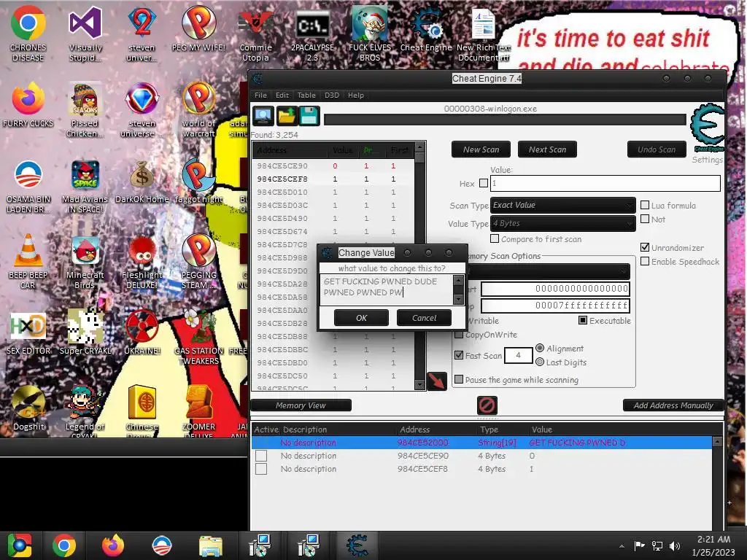The width and height of the screenshot is (747, 560).
Task: Toggle the Executable checkbox
Action: tap(583, 321)
